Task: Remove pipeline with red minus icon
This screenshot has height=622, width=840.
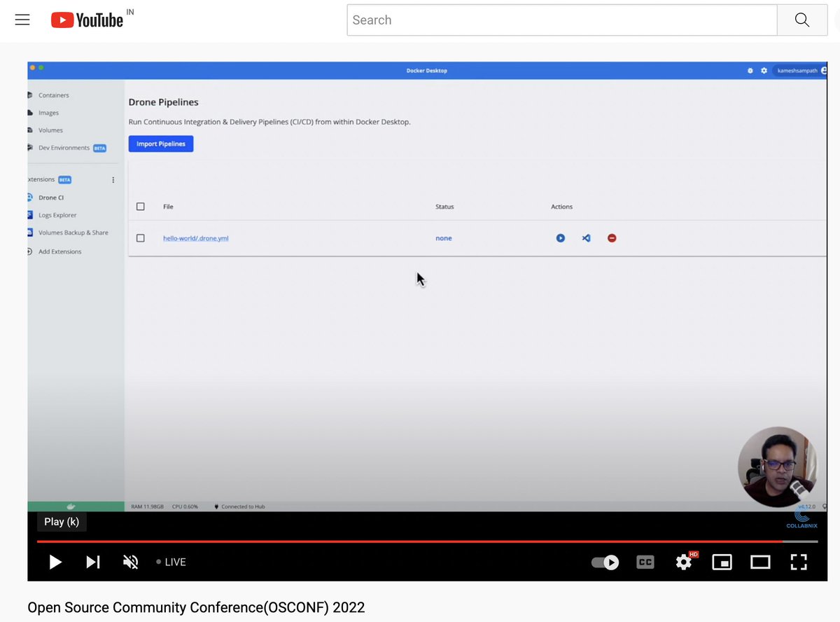Action: 612,238
